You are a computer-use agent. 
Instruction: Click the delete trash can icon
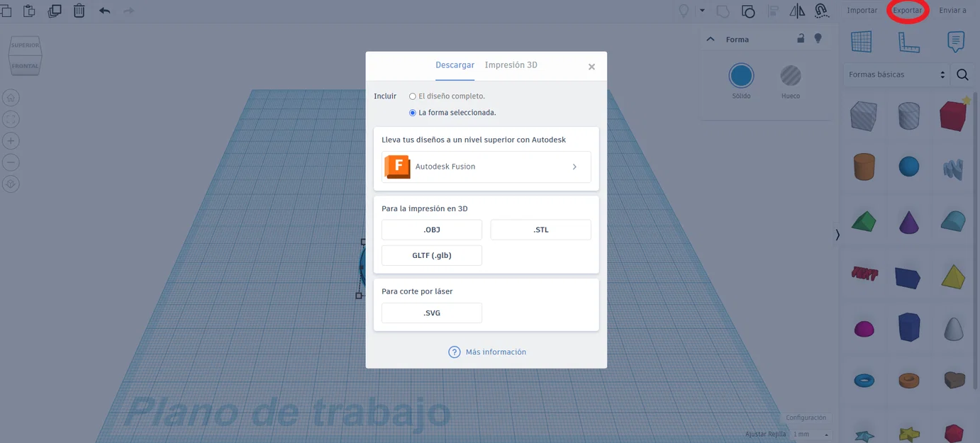(79, 11)
